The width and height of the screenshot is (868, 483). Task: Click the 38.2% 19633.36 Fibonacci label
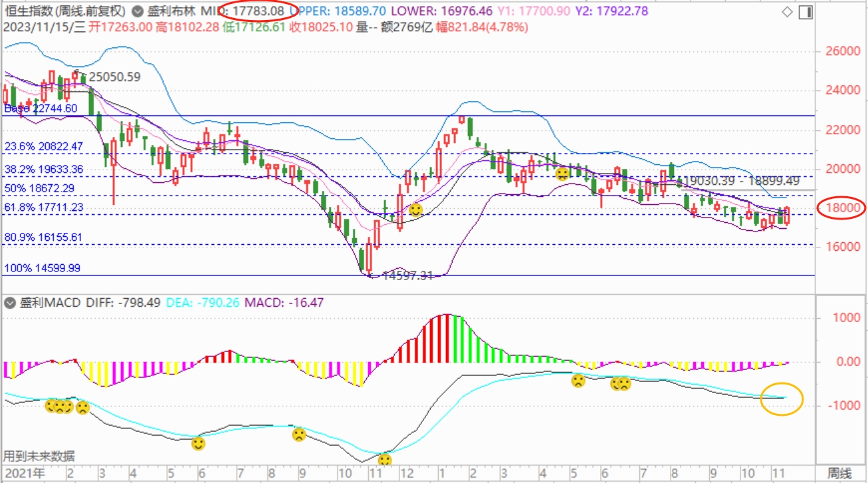(x=44, y=169)
